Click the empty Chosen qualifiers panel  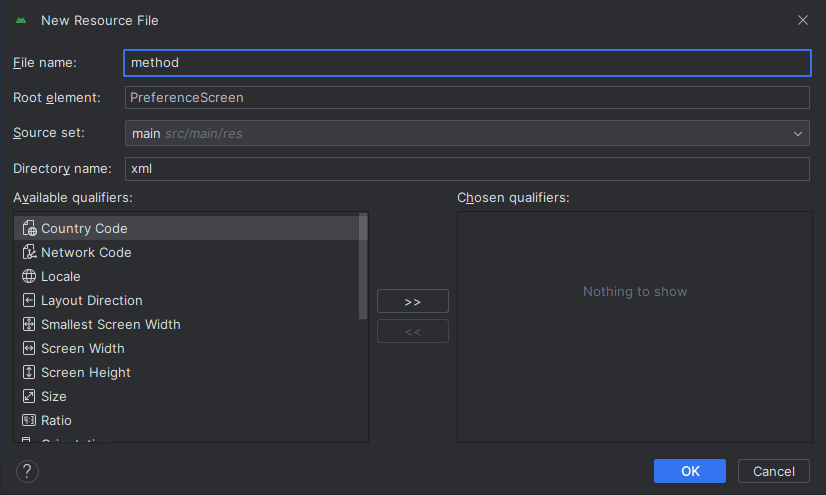[x=635, y=327]
